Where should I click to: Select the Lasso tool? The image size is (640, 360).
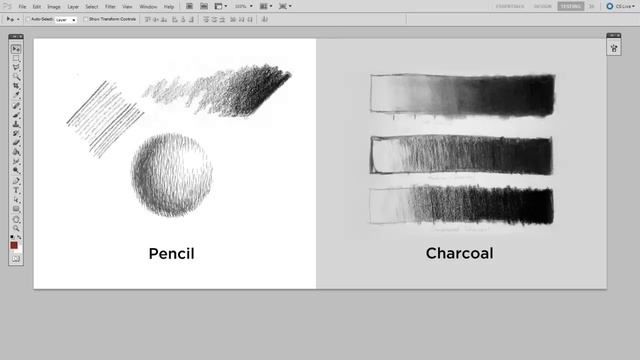point(16,67)
